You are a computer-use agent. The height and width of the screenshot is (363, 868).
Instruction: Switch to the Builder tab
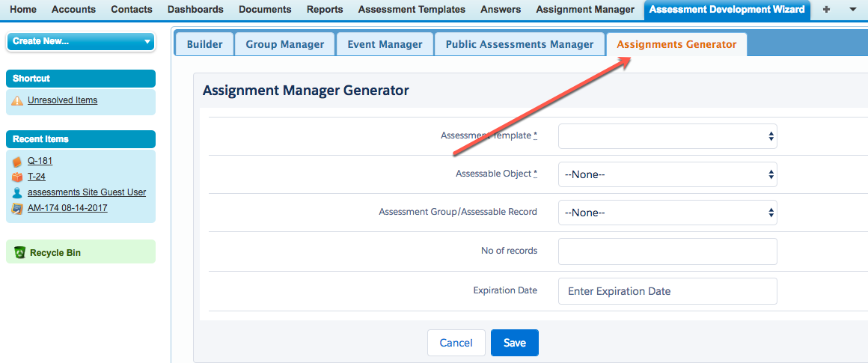(205, 44)
